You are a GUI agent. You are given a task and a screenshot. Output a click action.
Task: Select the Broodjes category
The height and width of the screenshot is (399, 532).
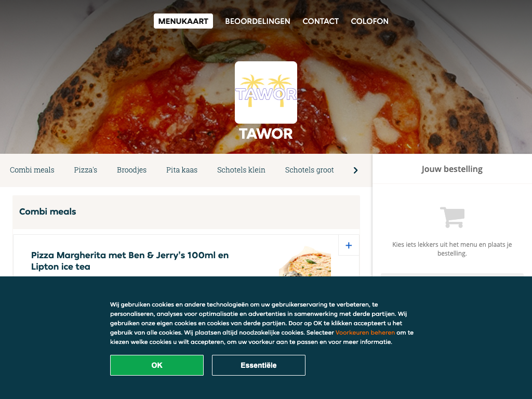pos(131,170)
